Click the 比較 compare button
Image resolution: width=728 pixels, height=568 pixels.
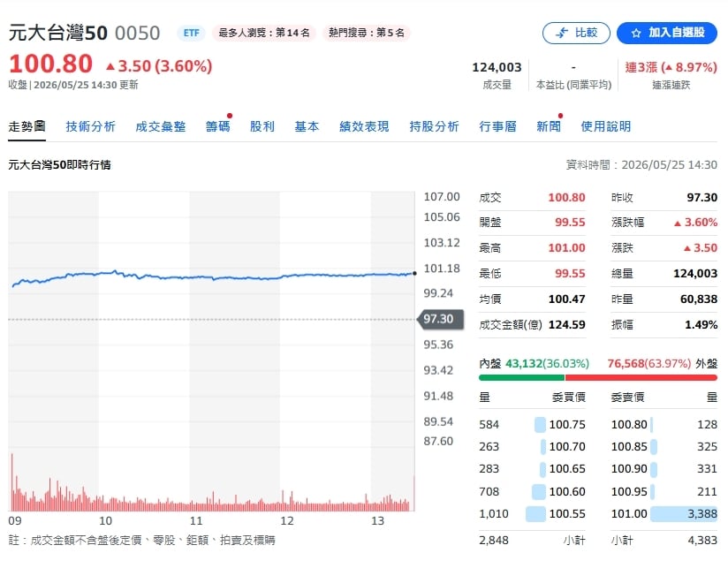click(x=576, y=33)
